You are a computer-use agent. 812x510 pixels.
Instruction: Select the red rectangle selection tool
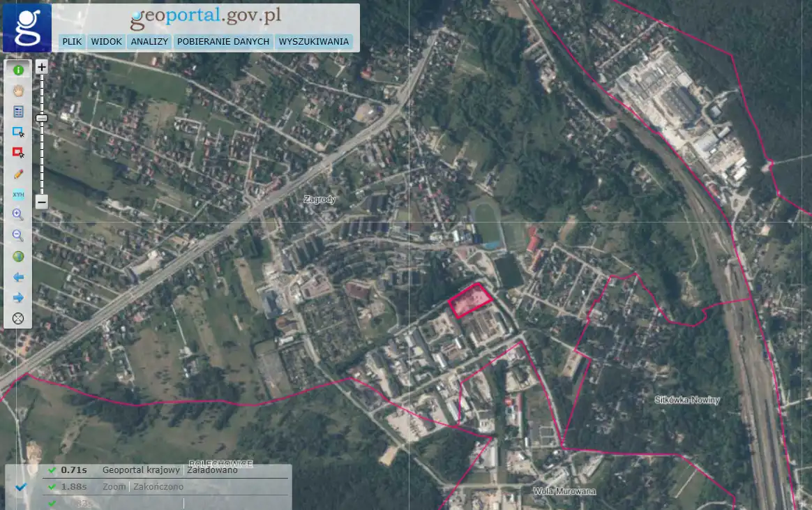18,152
